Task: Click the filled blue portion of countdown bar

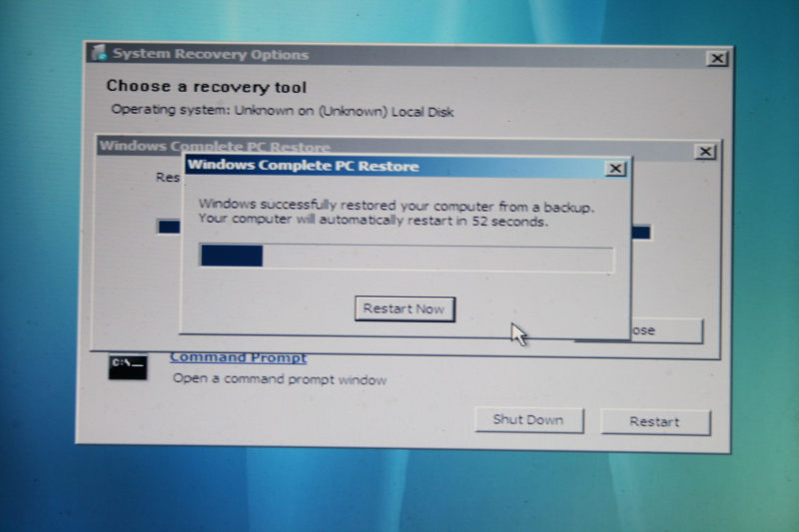Action: [231, 258]
